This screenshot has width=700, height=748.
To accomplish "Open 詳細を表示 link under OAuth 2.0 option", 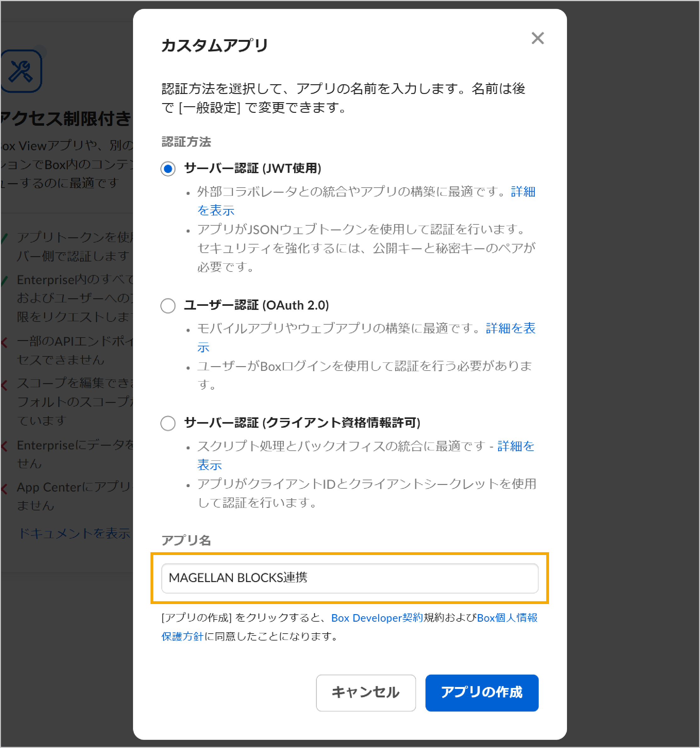I will [x=510, y=328].
